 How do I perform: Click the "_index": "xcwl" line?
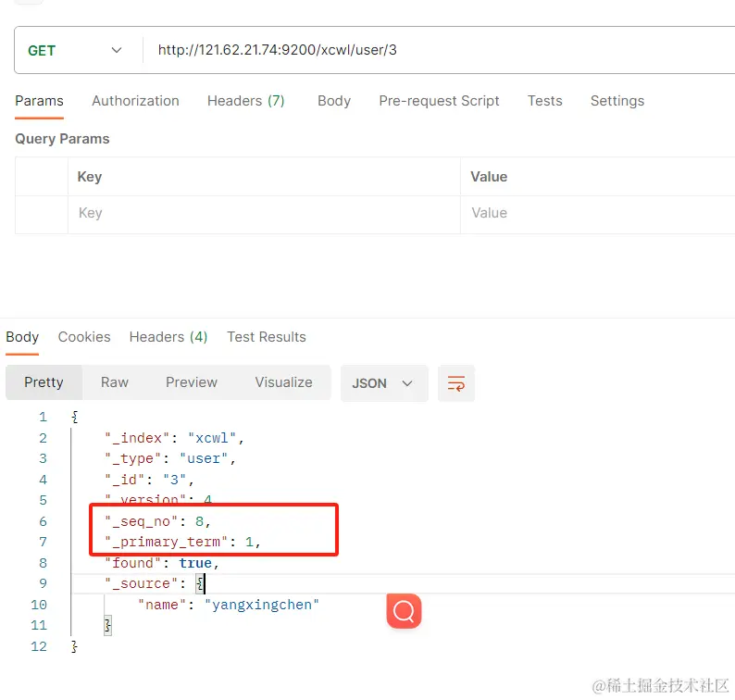[174, 438]
